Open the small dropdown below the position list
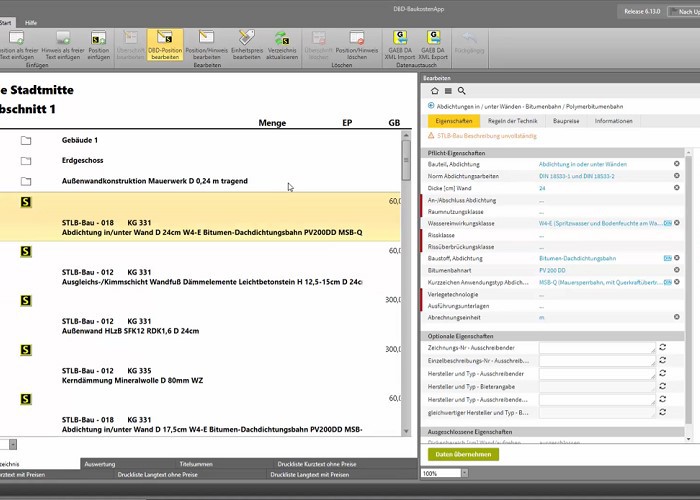This screenshot has height=500, width=700. pos(13,444)
